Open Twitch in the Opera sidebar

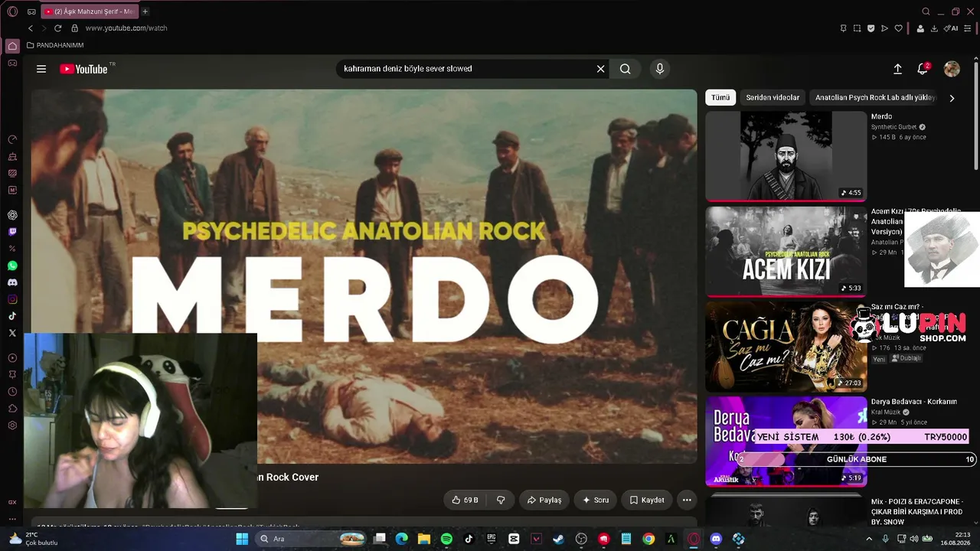tap(12, 232)
